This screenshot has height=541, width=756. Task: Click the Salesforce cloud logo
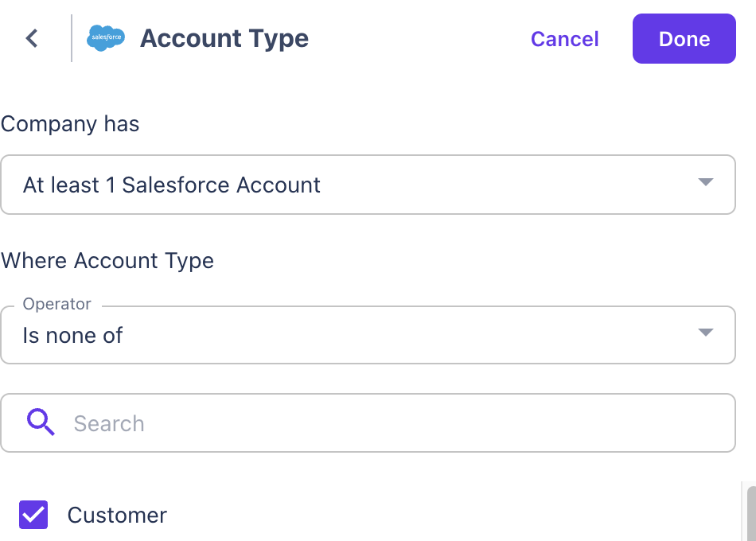(x=106, y=38)
